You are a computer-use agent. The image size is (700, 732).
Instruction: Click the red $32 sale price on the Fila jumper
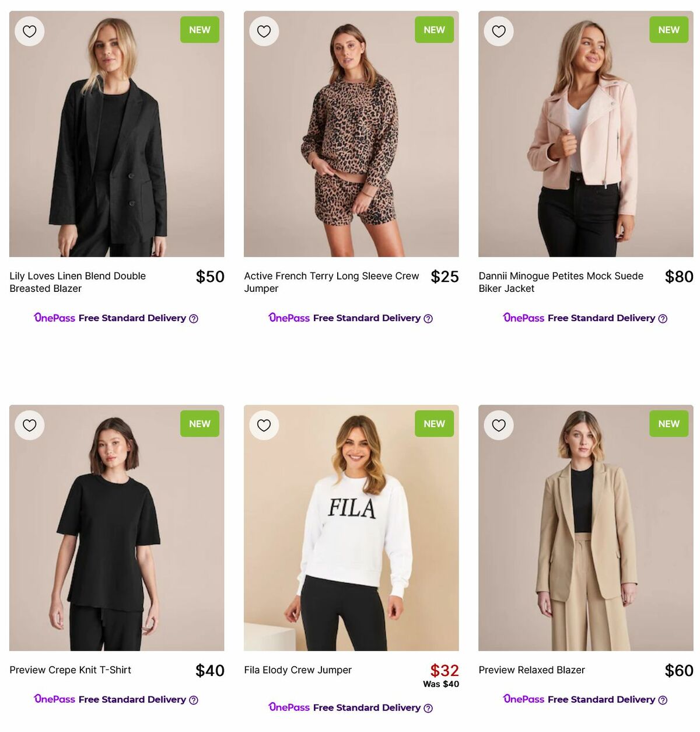coord(444,670)
